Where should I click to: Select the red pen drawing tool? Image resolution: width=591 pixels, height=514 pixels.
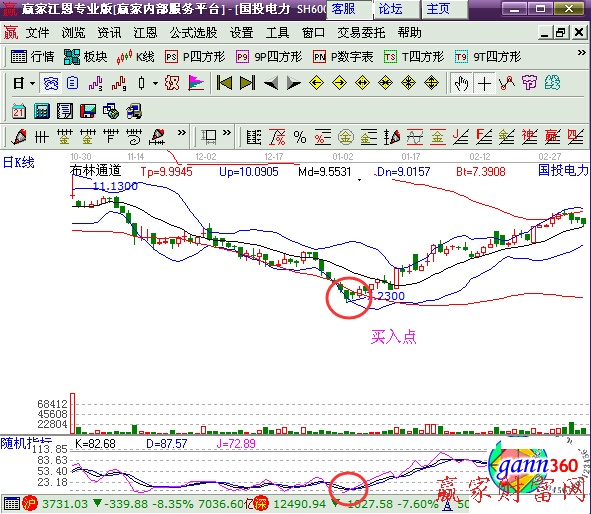point(19,137)
